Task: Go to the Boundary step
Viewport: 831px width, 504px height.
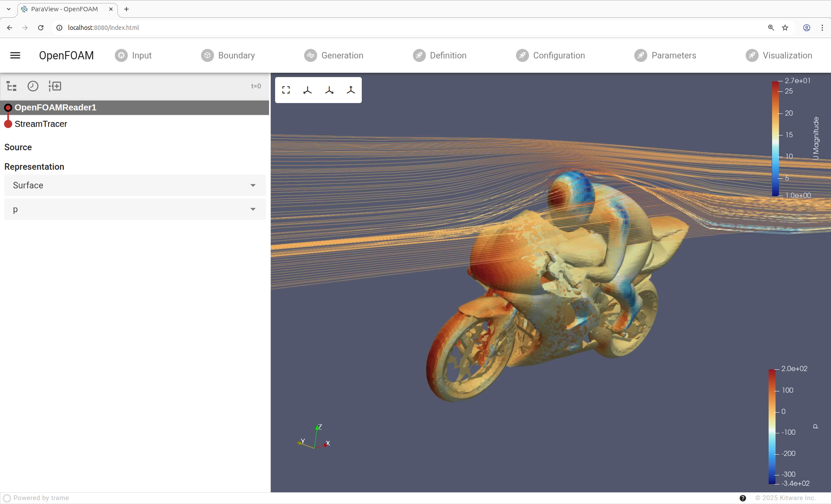Action: pyautogui.click(x=228, y=55)
